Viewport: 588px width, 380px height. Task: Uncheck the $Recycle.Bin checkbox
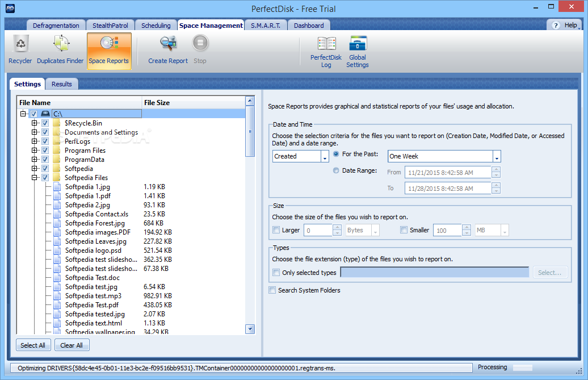pyautogui.click(x=45, y=123)
